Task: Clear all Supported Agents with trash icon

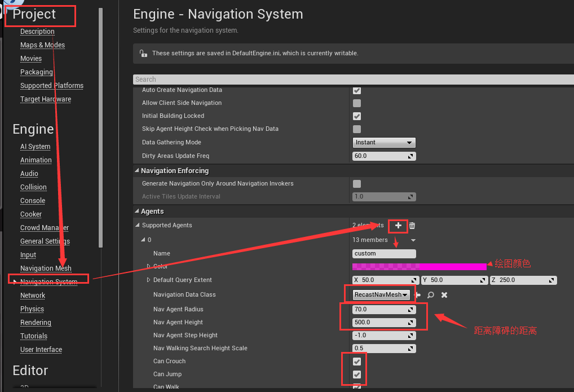Action: pos(412,225)
